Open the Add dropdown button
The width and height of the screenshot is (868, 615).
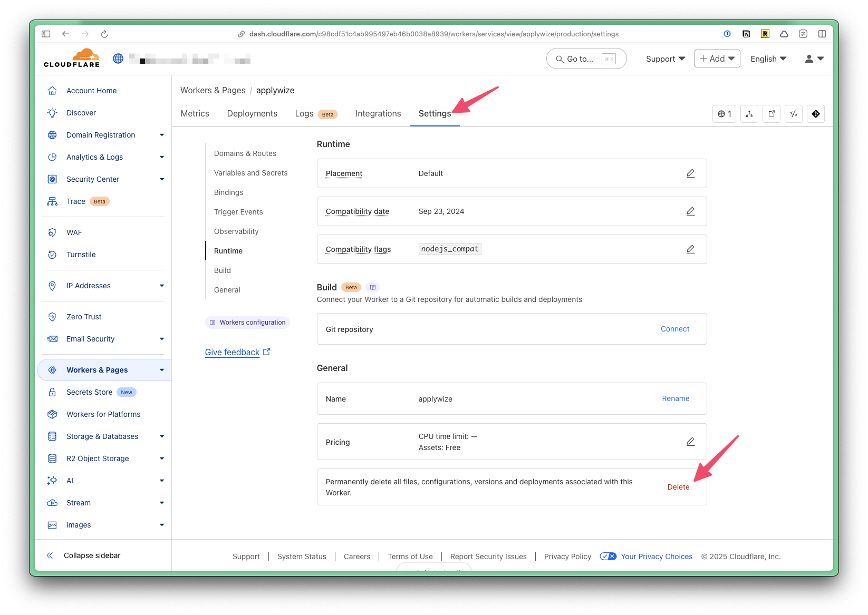pyautogui.click(x=717, y=58)
